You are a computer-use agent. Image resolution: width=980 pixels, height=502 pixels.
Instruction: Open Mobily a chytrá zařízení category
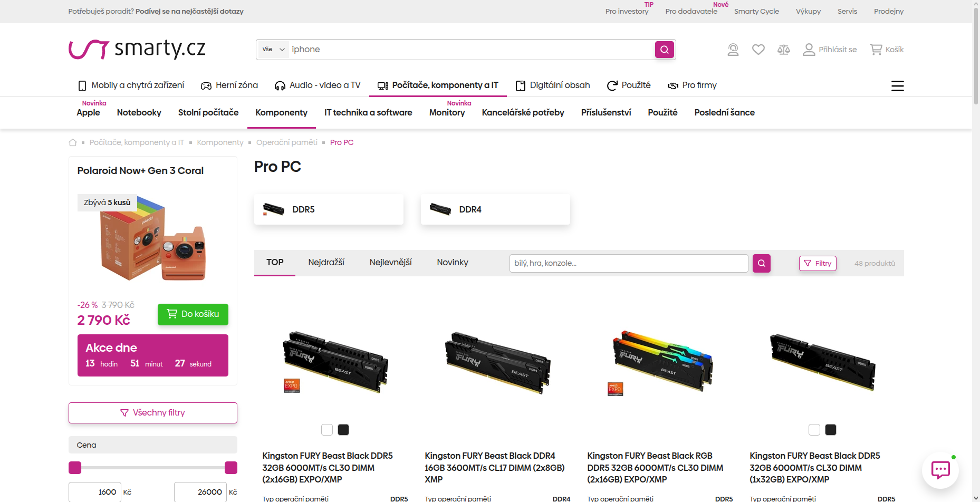131,85
